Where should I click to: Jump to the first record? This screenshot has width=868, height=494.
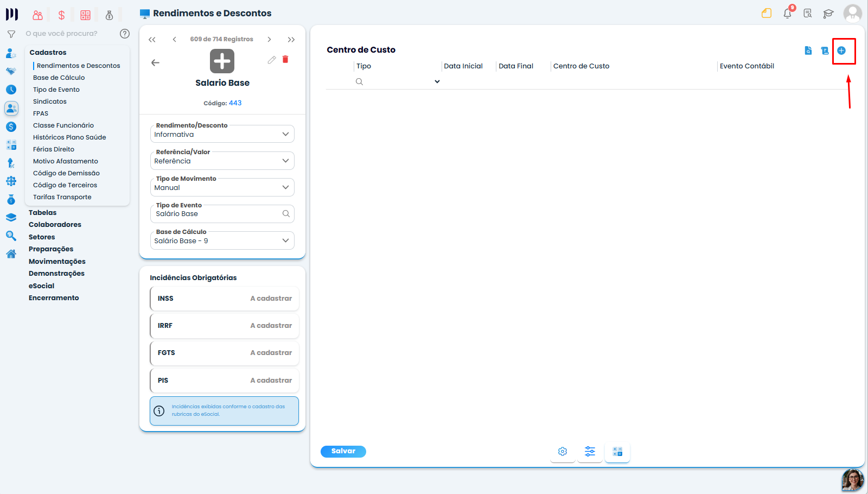(x=152, y=40)
